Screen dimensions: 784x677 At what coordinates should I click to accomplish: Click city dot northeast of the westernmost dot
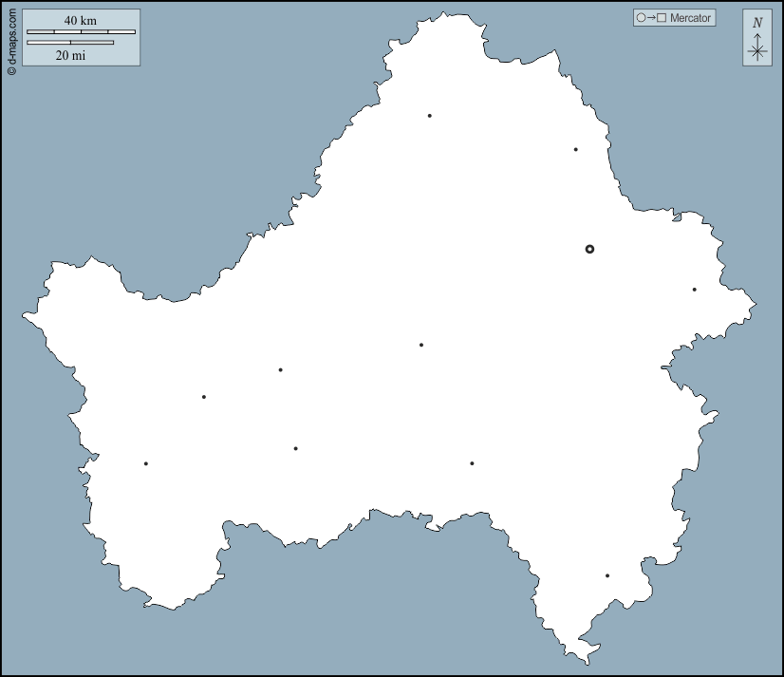coord(203,397)
